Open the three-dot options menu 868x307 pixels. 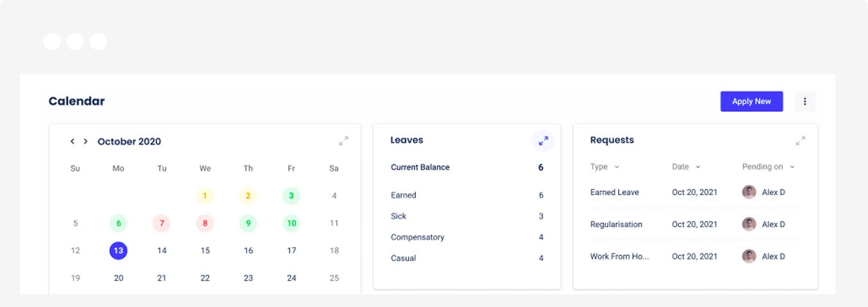click(x=805, y=101)
